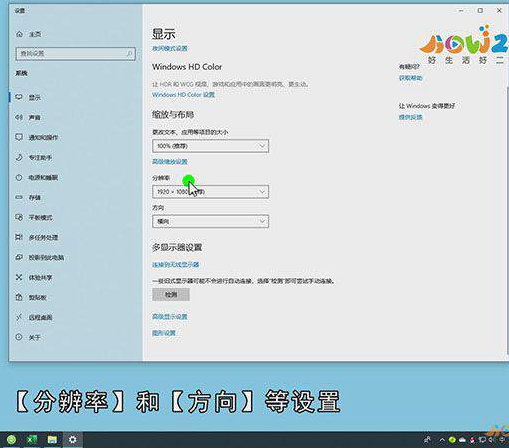Screen dimensions: 509x448
Task: Click the 获取帮助 get help link
Action: point(410,78)
